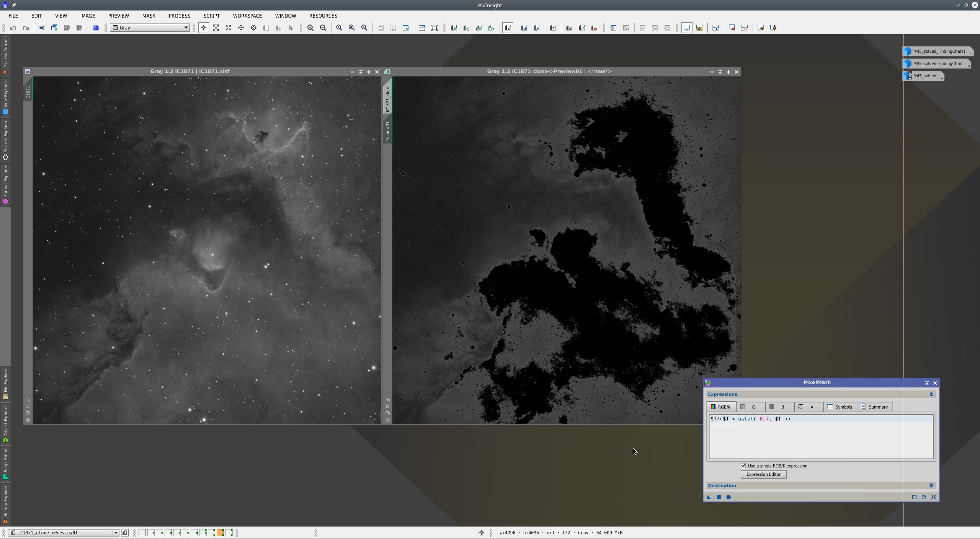Image resolution: width=980 pixels, height=539 pixels.
Task: Open the Object Explorer side panel
Action: [x=5, y=424]
